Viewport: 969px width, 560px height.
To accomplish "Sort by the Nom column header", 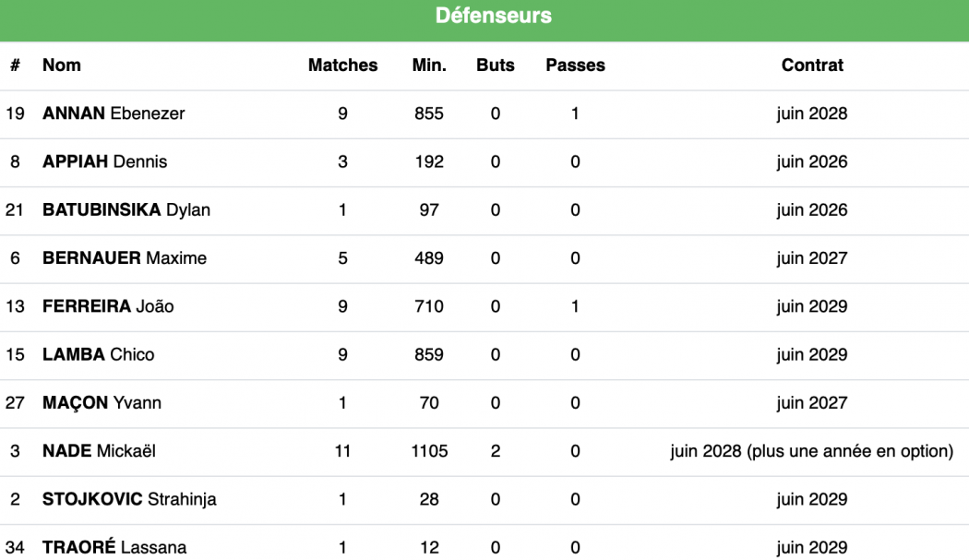I will (62, 66).
